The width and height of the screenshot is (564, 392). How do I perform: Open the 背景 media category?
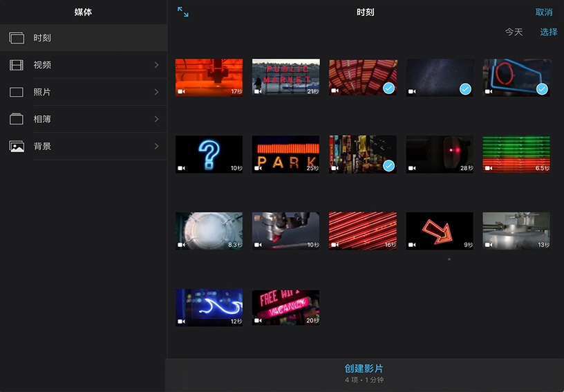[42, 146]
